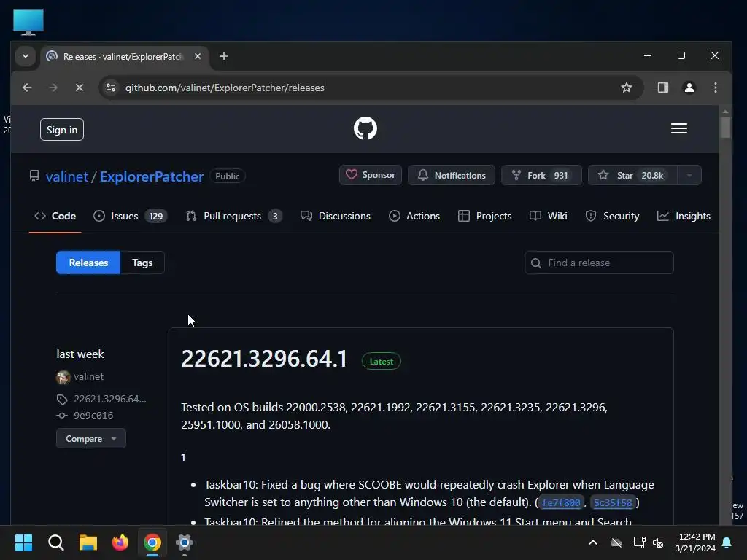The image size is (747, 560).
Task: Open the Projects tab
Action: 484,216
